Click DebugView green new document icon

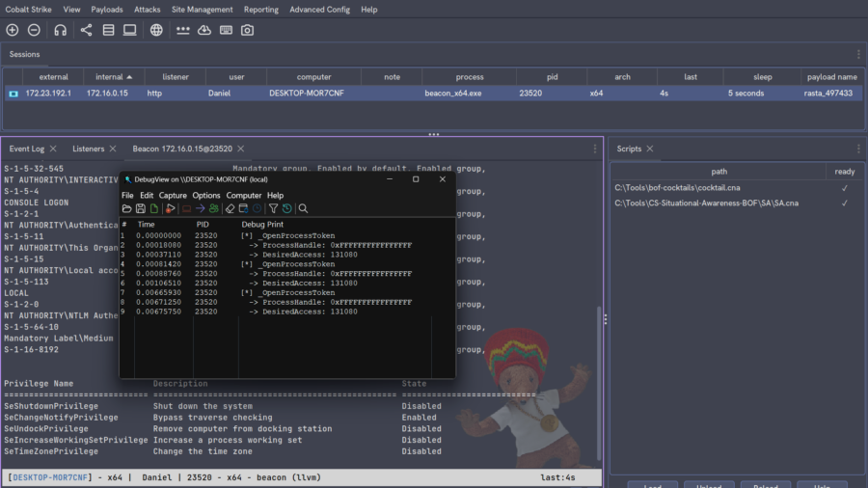(x=154, y=208)
